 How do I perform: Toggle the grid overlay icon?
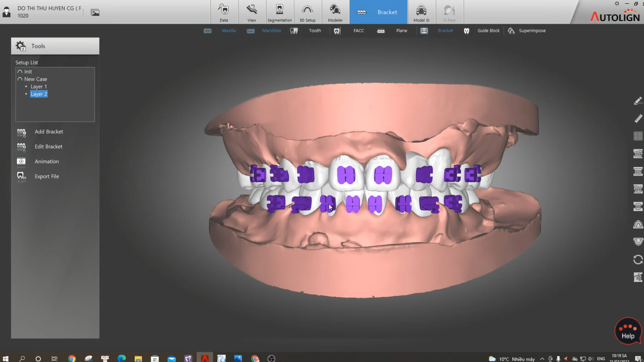[638, 136]
